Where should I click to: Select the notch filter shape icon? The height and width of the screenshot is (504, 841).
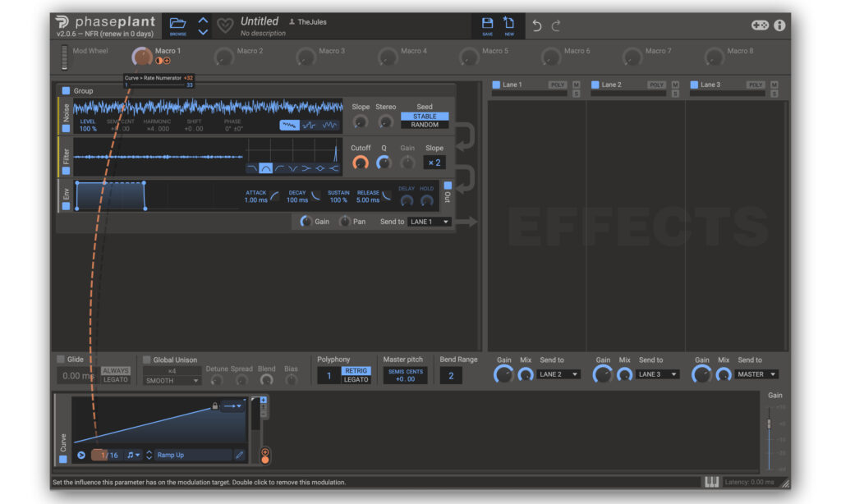point(293,168)
